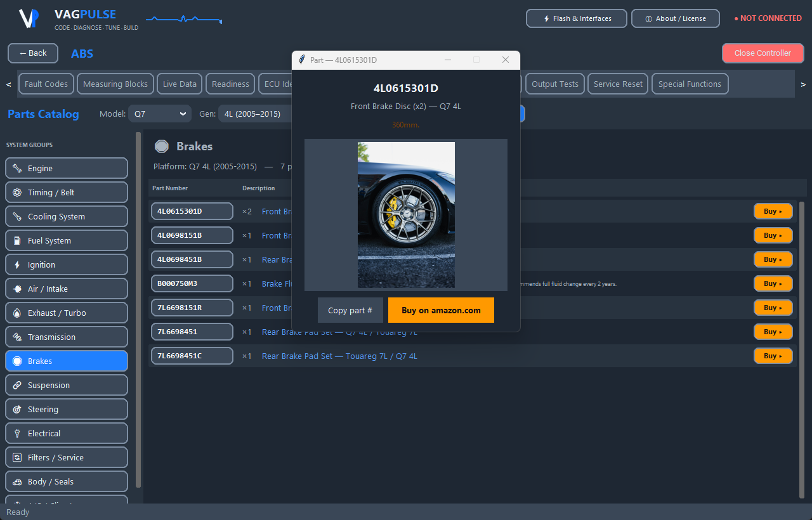The width and height of the screenshot is (812, 520).
Task: Open the About / License button
Action: click(x=676, y=18)
